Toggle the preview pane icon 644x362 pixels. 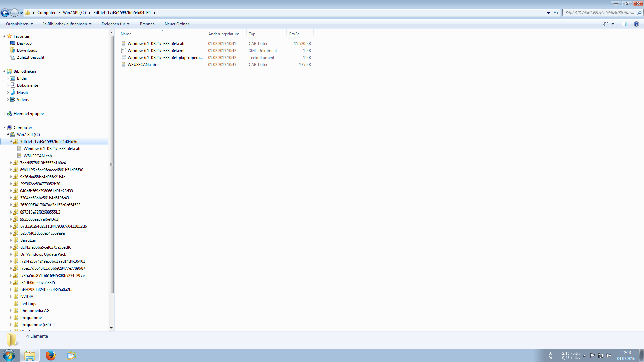point(624,24)
